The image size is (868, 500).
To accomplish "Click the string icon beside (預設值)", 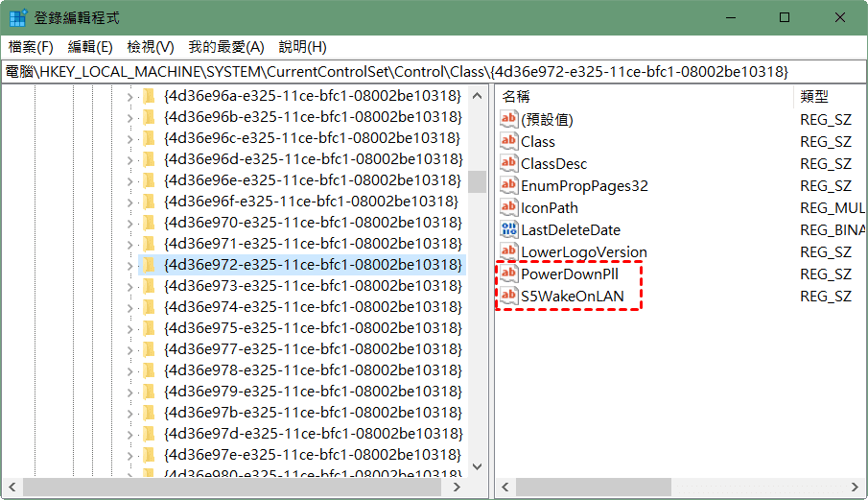I will click(508, 119).
